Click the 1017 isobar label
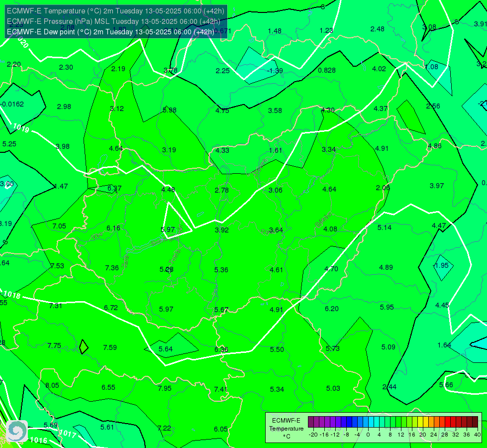The width and height of the screenshot is (487, 448). 67,433
